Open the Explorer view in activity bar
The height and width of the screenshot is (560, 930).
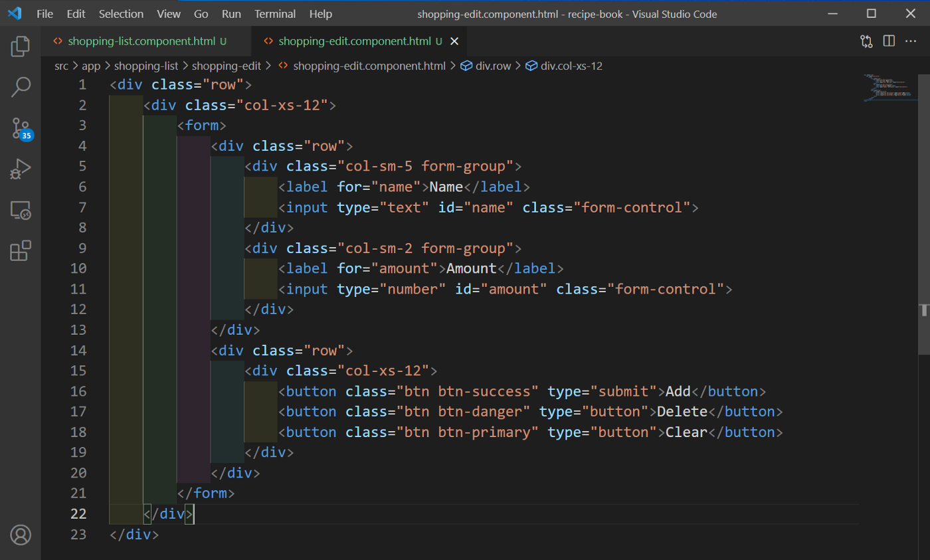click(x=21, y=46)
